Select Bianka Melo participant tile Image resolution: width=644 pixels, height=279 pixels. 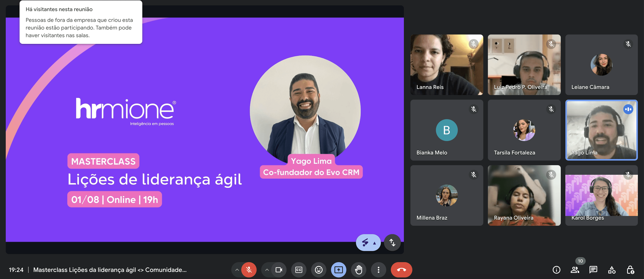(447, 130)
